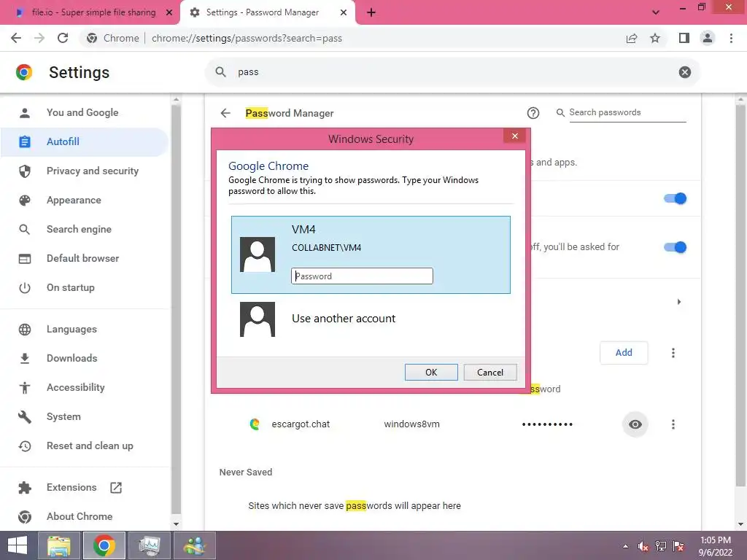This screenshot has height=560, width=747.
Task: Click the muted volume tray icon
Action: pos(643,546)
